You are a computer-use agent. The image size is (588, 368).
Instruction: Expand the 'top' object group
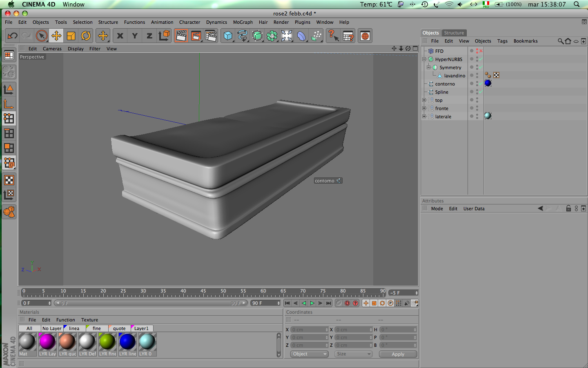point(424,100)
